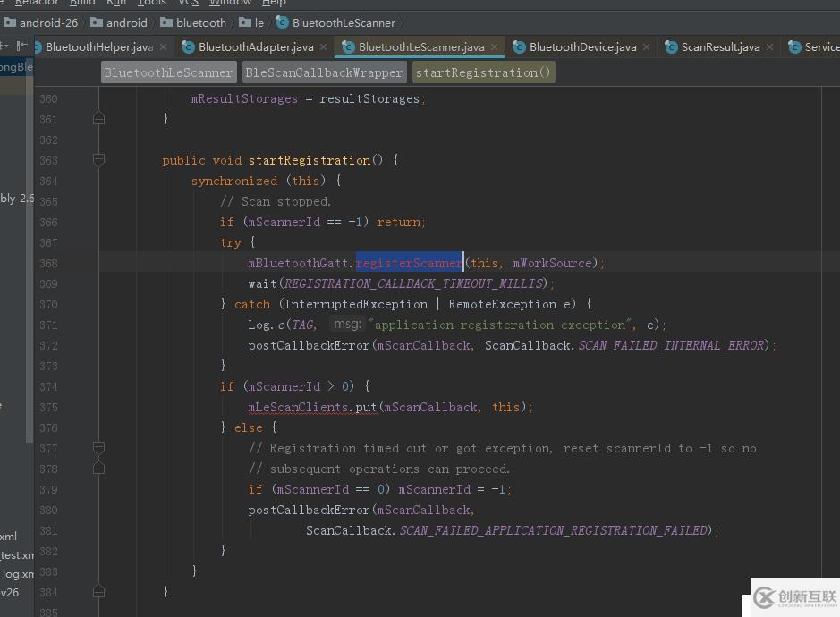This screenshot has width=840, height=617.
Task: Click the highlighted registerScanner method call
Action: 410,262
